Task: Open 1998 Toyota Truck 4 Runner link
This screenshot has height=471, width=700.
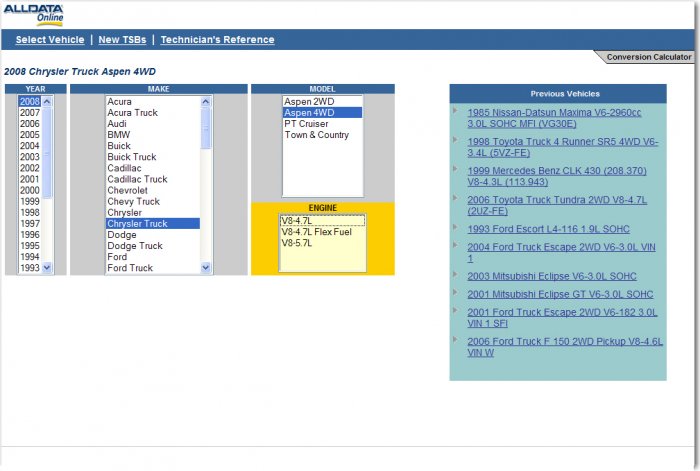Action: (562, 147)
